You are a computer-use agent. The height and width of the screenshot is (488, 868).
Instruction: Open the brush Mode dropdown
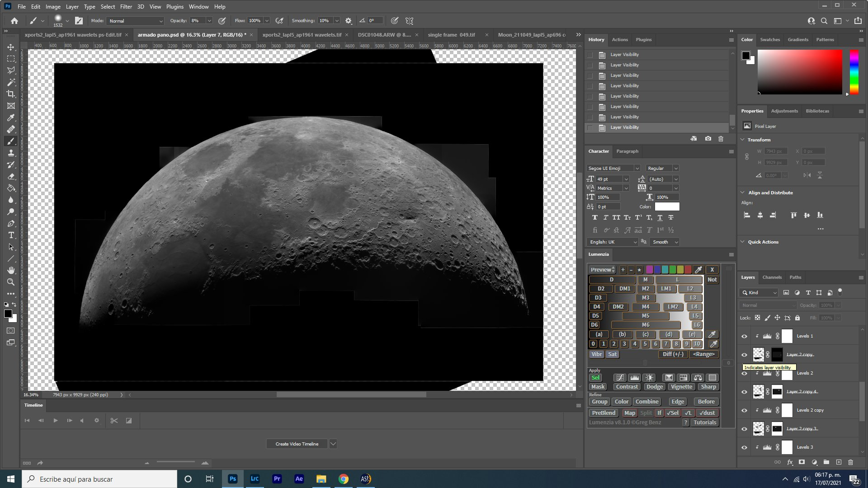tap(135, 21)
